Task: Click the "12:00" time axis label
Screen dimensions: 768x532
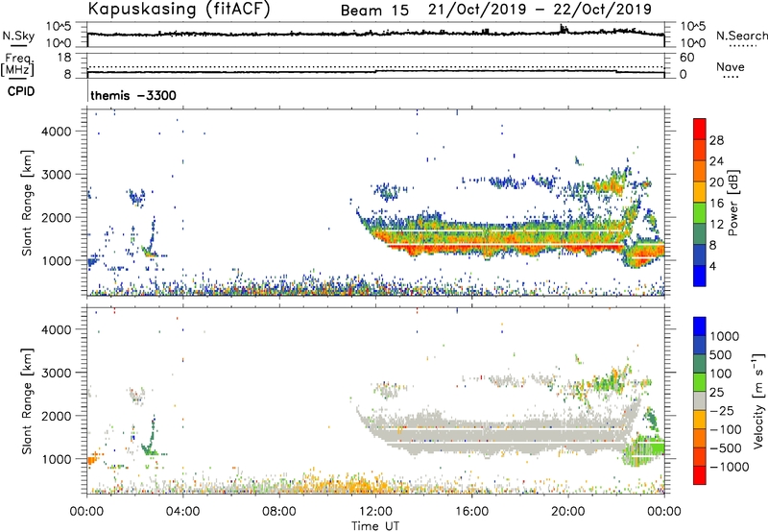Action: point(375,512)
